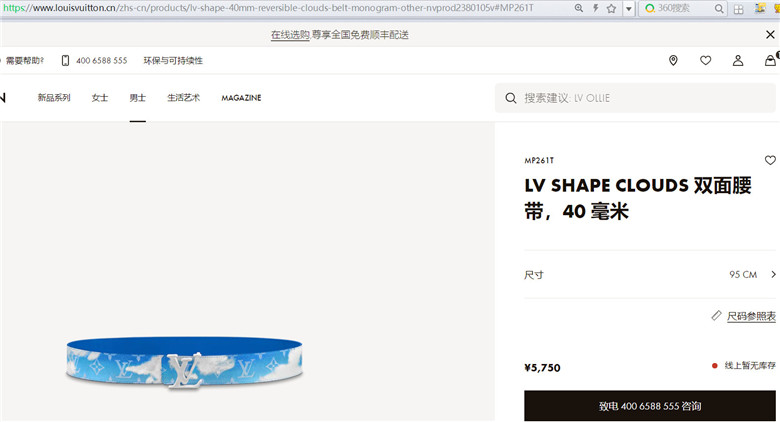780x422 pixels.
Task: Add MP261T belt to wishlist heart
Action: pyautogui.click(x=770, y=160)
